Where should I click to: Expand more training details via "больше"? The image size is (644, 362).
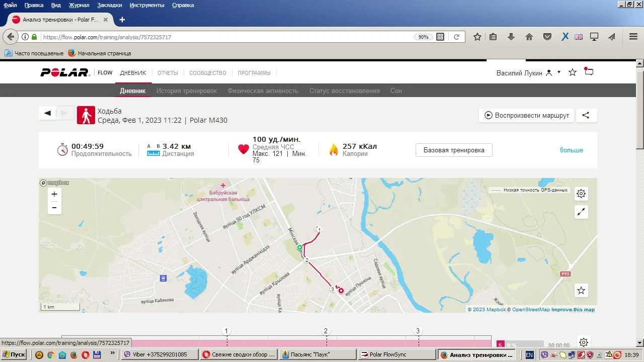coord(571,150)
